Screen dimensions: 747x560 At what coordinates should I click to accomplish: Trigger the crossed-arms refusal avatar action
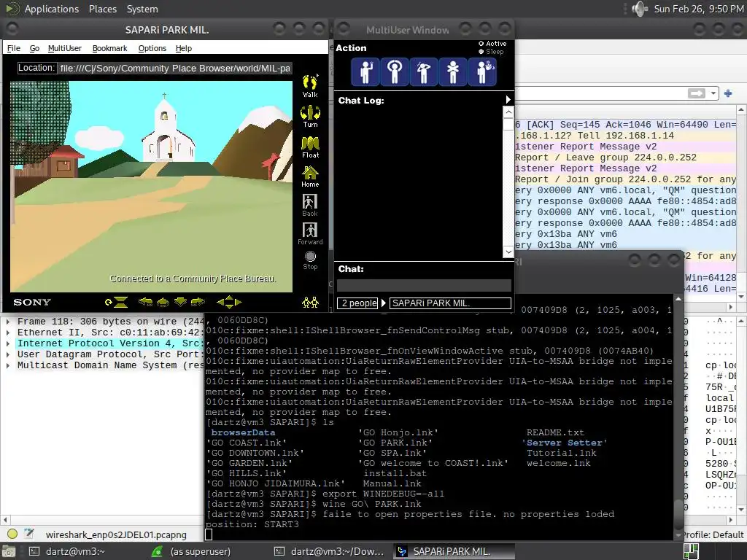453,72
